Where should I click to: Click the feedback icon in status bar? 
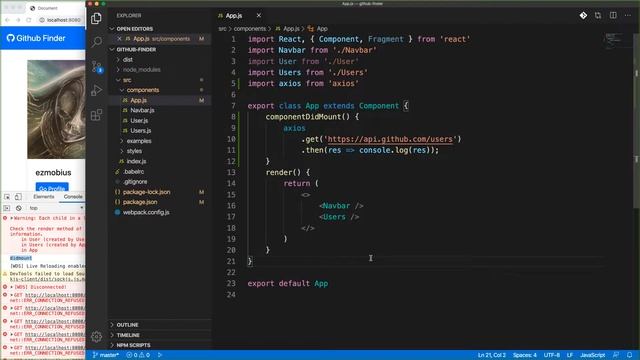tap(616, 355)
